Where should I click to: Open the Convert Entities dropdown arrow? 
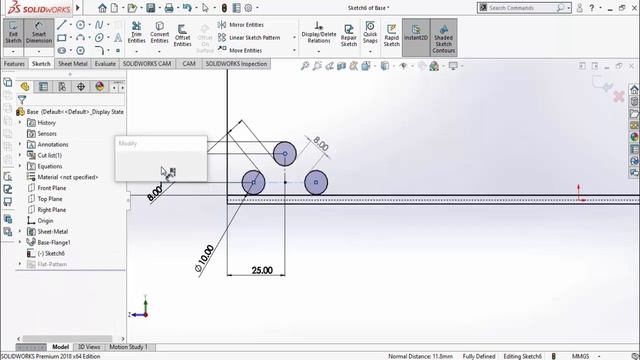click(159, 51)
